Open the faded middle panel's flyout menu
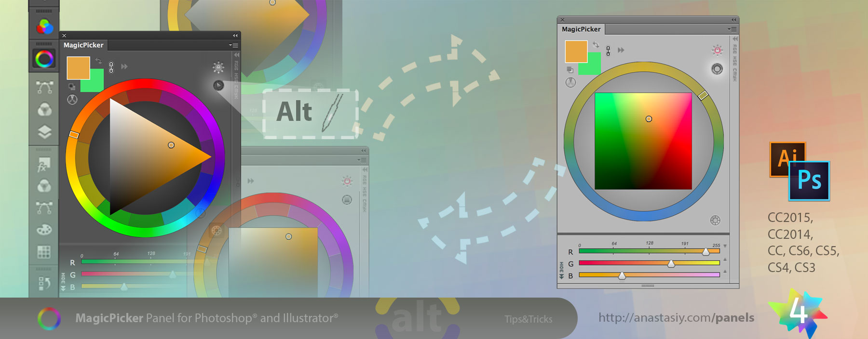868x339 pixels. 362,160
